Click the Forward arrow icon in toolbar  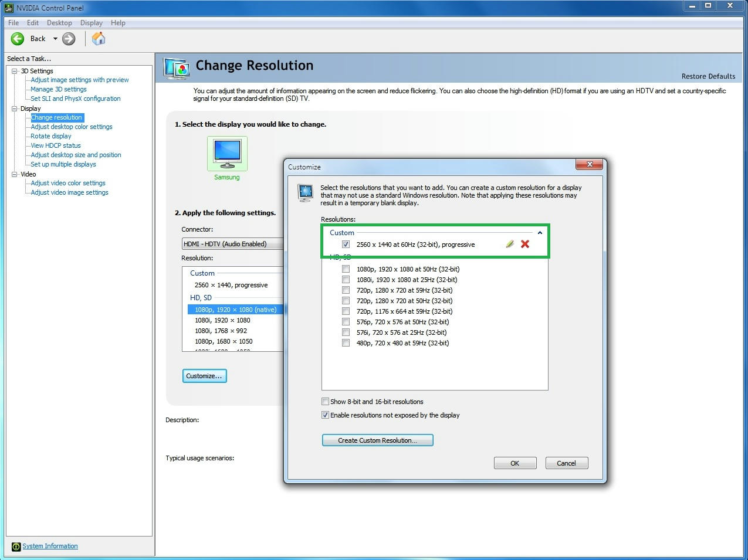click(69, 39)
